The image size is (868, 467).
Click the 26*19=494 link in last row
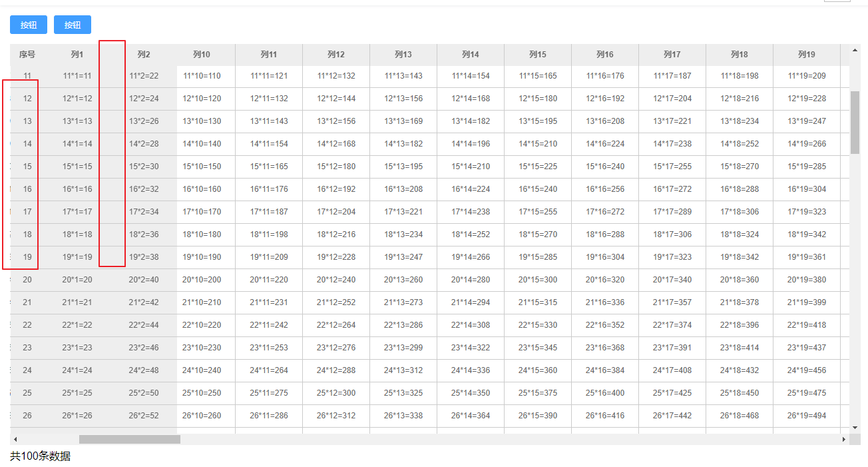point(807,415)
